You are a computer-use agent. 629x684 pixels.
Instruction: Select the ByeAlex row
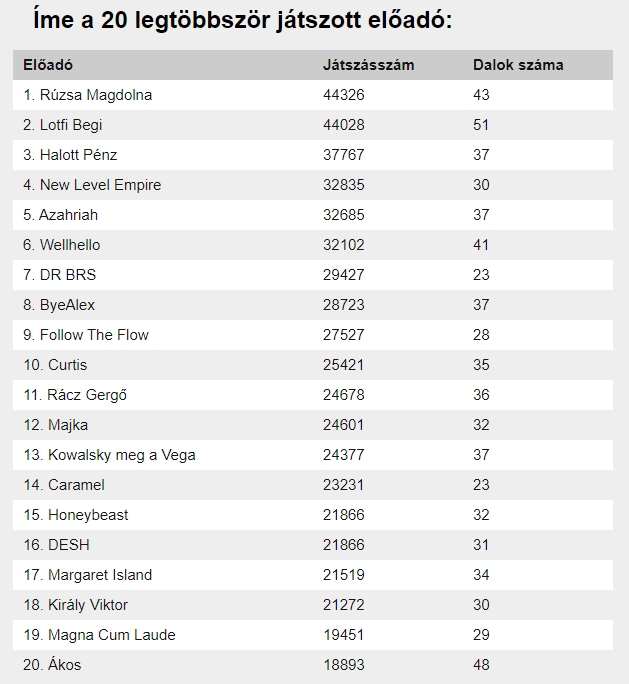[313, 304]
